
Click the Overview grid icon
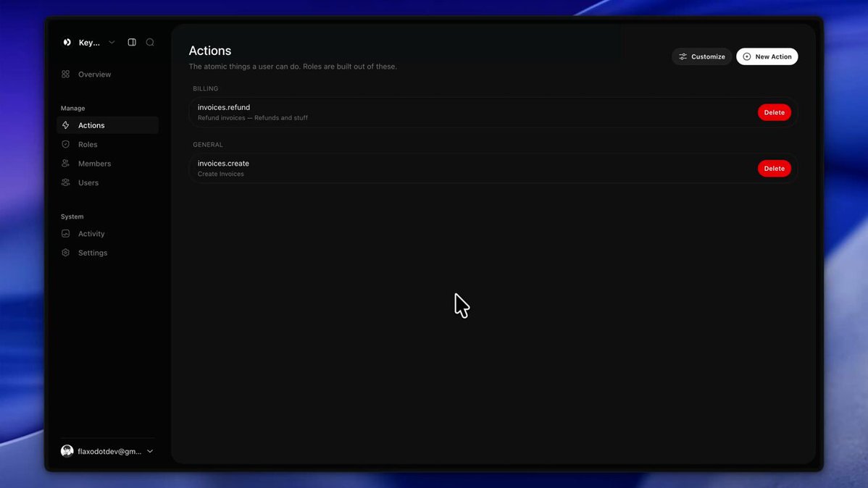tap(66, 74)
